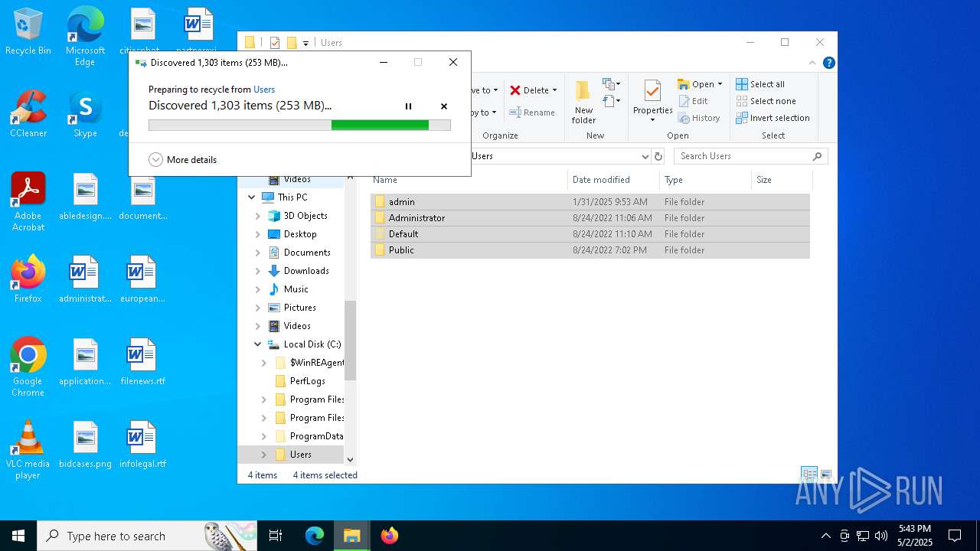This screenshot has width=980, height=551.
Task: Collapse the This PC tree node
Action: click(x=251, y=197)
